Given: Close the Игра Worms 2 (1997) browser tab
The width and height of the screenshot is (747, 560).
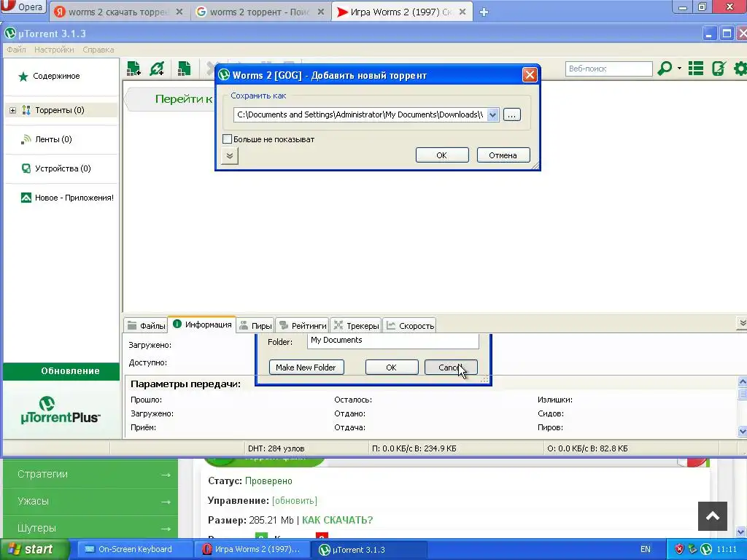Looking at the screenshot, I should point(462,12).
